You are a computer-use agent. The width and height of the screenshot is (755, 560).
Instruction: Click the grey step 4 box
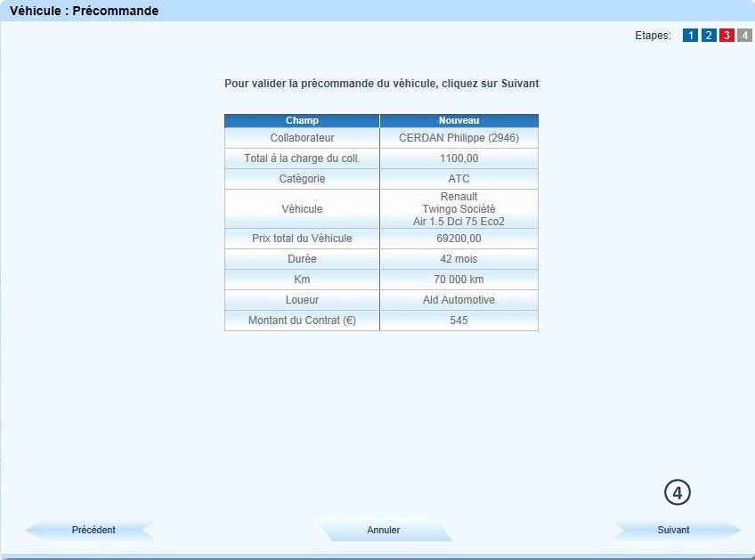tap(745, 36)
